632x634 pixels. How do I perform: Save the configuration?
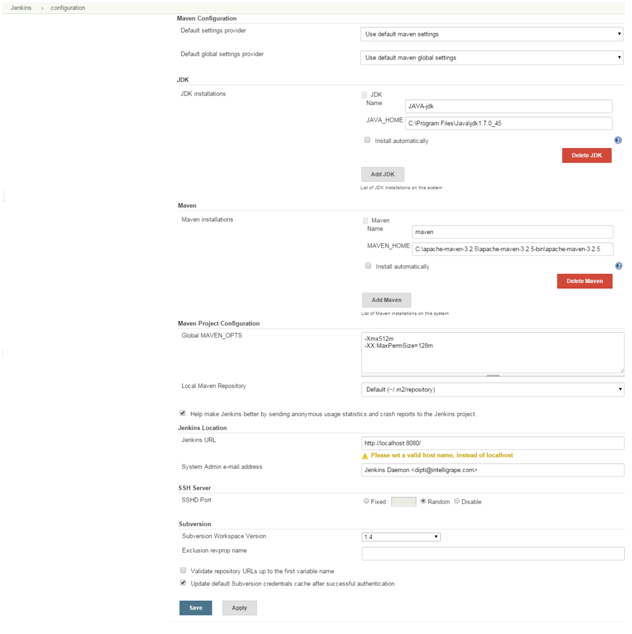point(196,608)
